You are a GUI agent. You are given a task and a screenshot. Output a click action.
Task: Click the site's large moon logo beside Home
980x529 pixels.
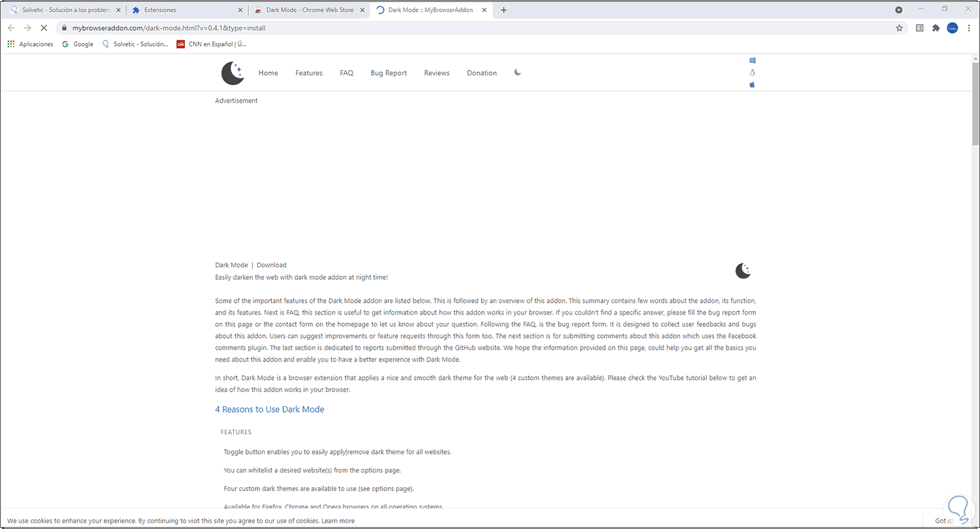232,73
